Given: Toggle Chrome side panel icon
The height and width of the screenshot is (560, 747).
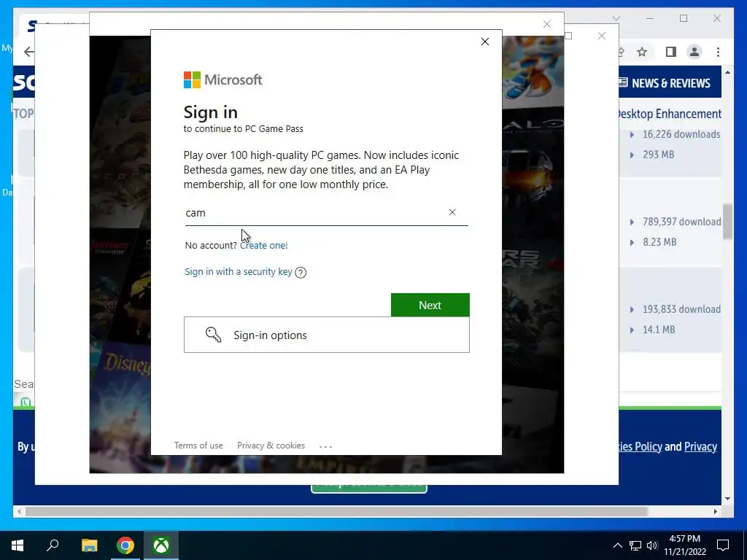Looking at the screenshot, I should [x=671, y=52].
